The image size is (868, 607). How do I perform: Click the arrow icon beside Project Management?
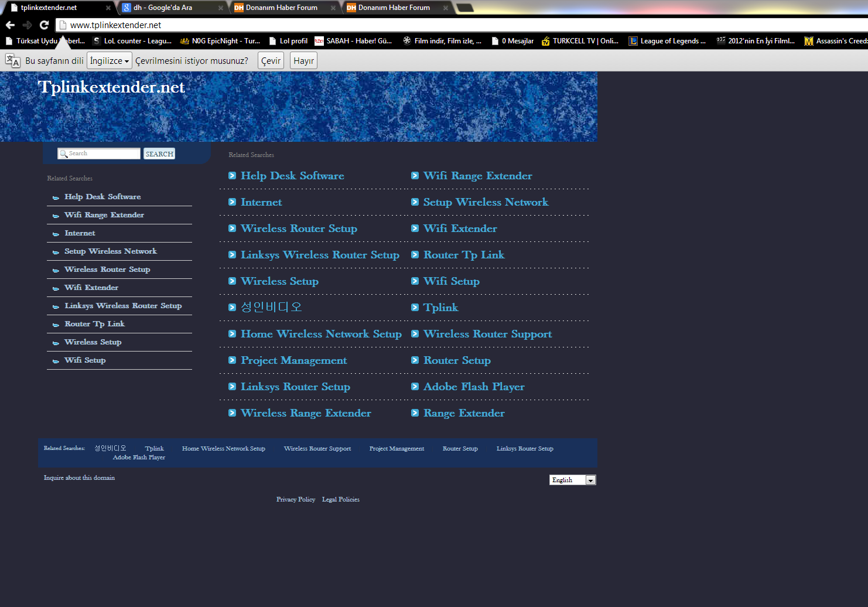tap(233, 360)
